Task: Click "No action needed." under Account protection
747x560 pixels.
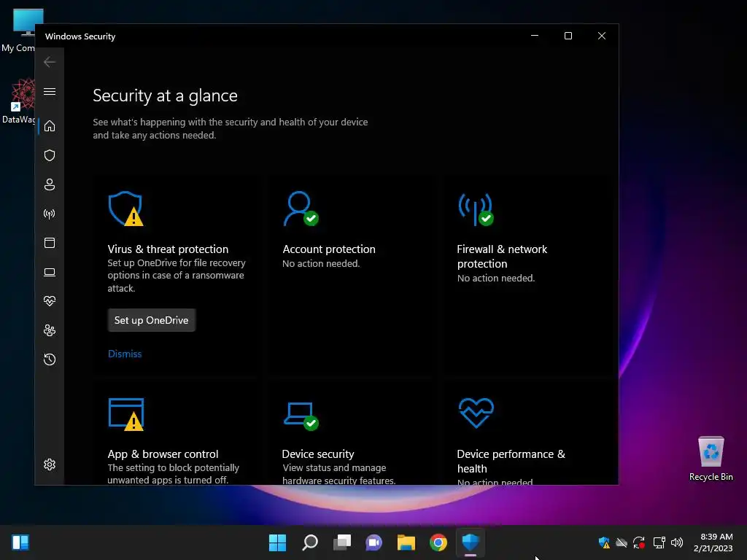Action: tap(321, 263)
